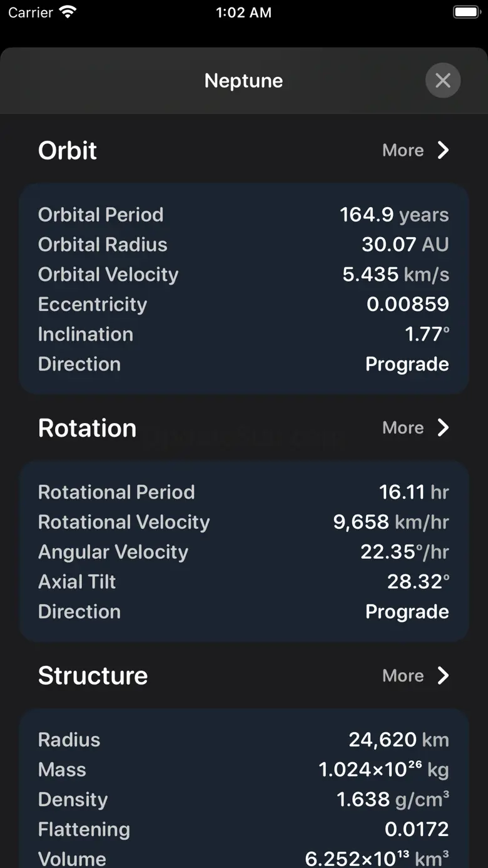Image resolution: width=488 pixels, height=868 pixels.
Task: Expand Structure details chevron
Action: point(443,676)
